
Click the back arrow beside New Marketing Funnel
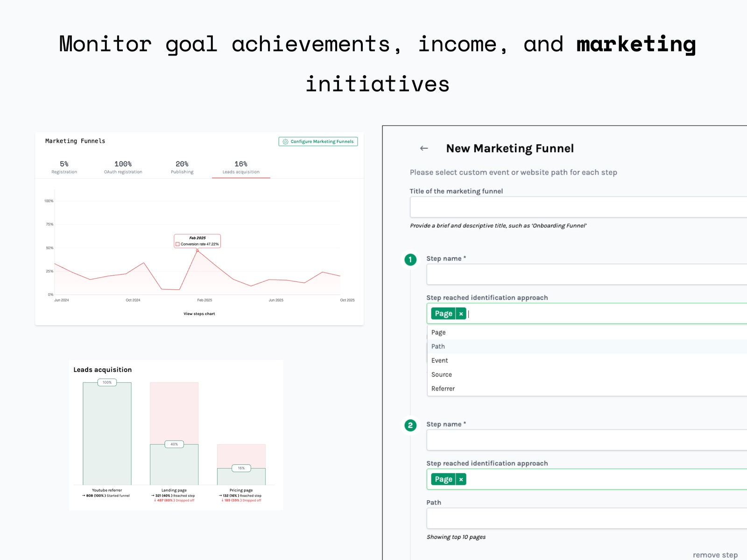click(424, 148)
